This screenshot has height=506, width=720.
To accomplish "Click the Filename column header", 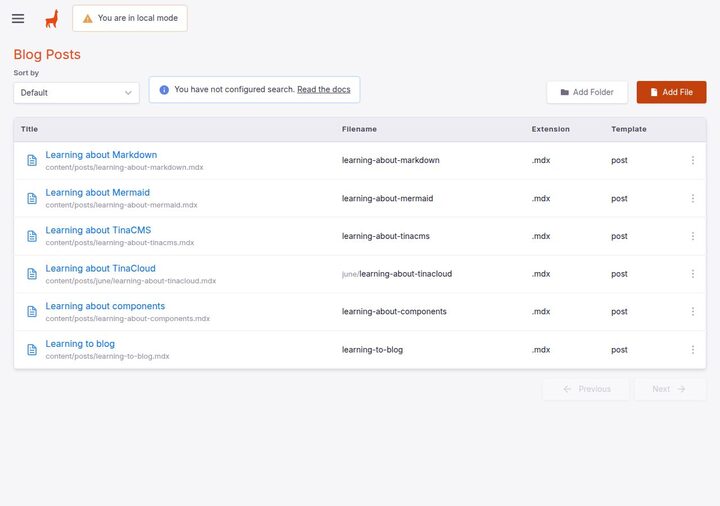I will (x=359, y=129).
